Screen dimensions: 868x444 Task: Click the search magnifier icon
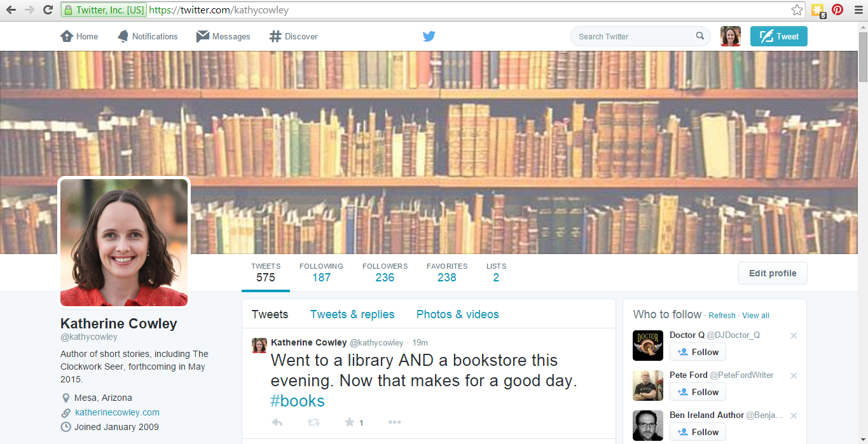[700, 36]
